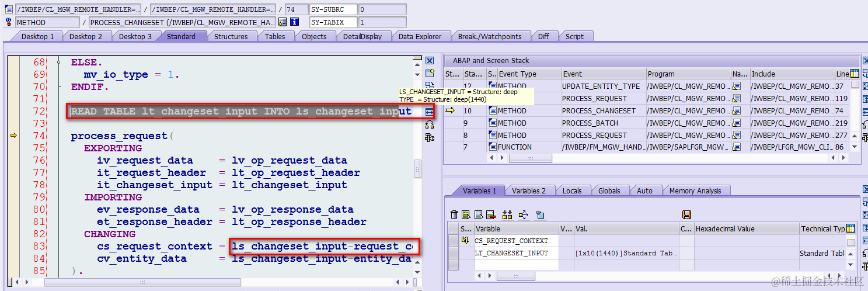Click the empty variable name input row
The image size is (868, 291).
[x=516, y=265]
